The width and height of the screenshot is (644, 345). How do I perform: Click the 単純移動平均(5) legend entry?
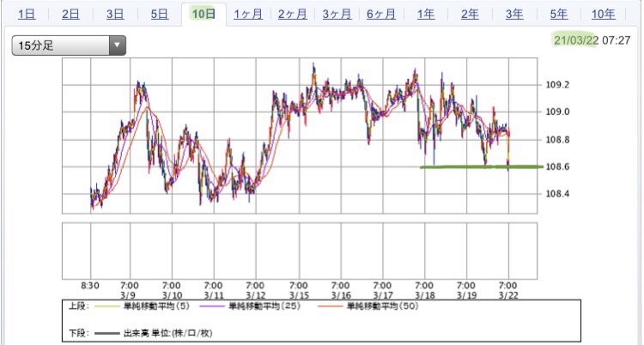(x=156, y=306)
